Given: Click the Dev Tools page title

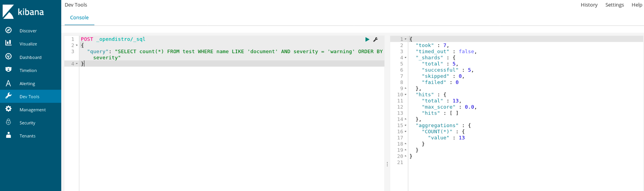Looking at the screenshot, I should (76, 5).
